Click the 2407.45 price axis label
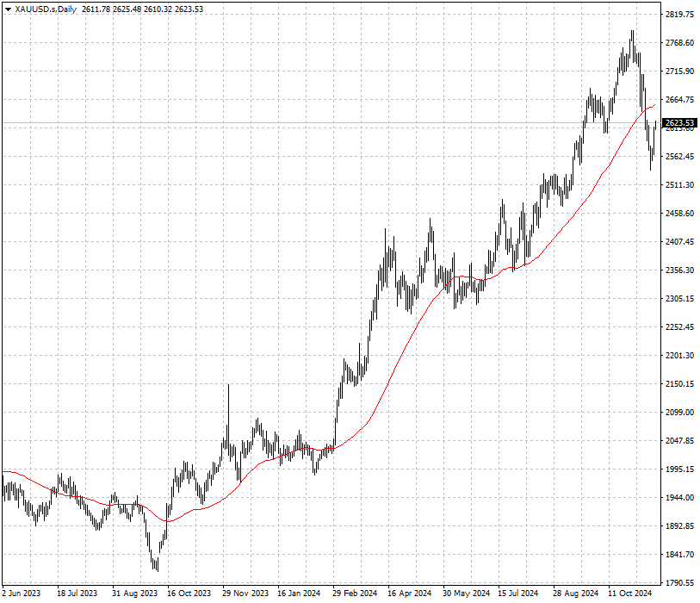Viewport: 700px width, 603px height. pos(679,242)
